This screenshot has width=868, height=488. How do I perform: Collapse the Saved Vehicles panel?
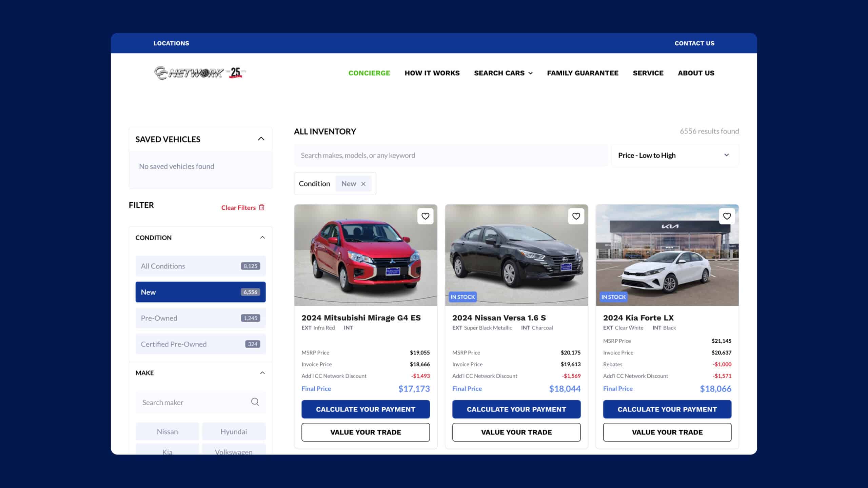coord(261,139)
